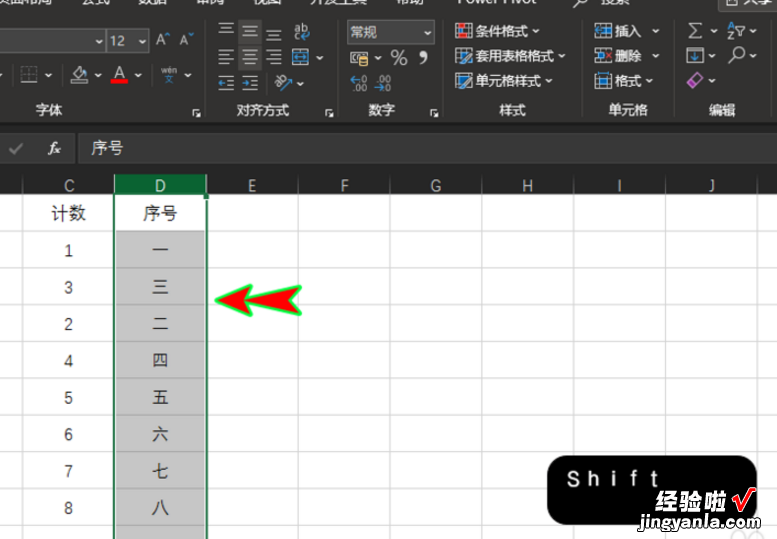Open 单元格样式 cell styles menu
The image size is (777, 539).
pos(503,81)
